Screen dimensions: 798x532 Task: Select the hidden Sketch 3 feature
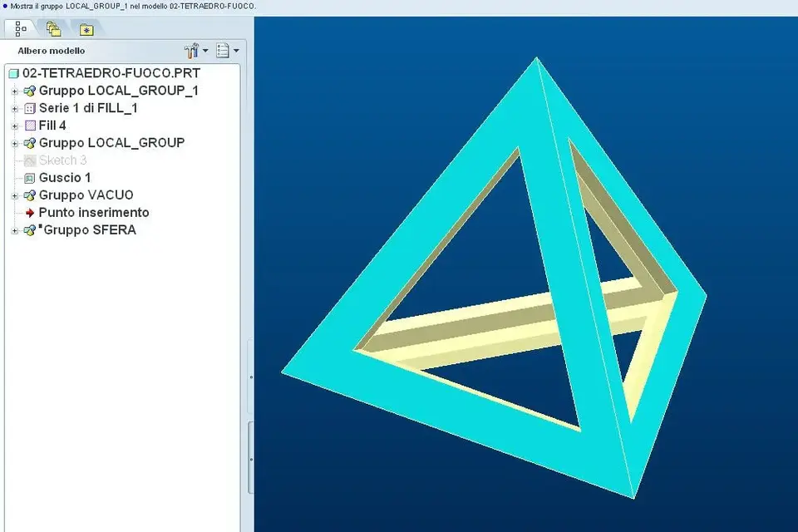62,160
